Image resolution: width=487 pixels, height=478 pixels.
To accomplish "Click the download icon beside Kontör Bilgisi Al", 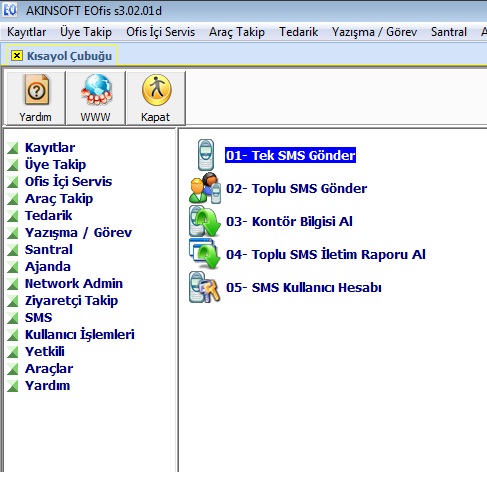I will (x=205, y=221).
